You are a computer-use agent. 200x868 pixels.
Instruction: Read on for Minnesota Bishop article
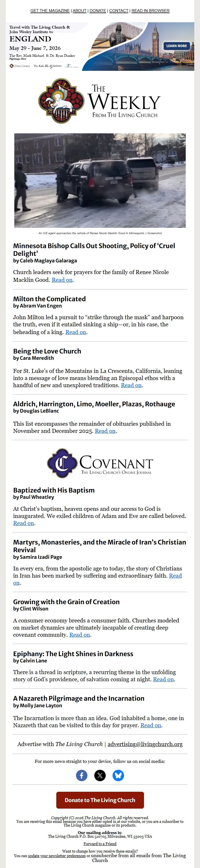pyautogui.click(x=62, y=280)
